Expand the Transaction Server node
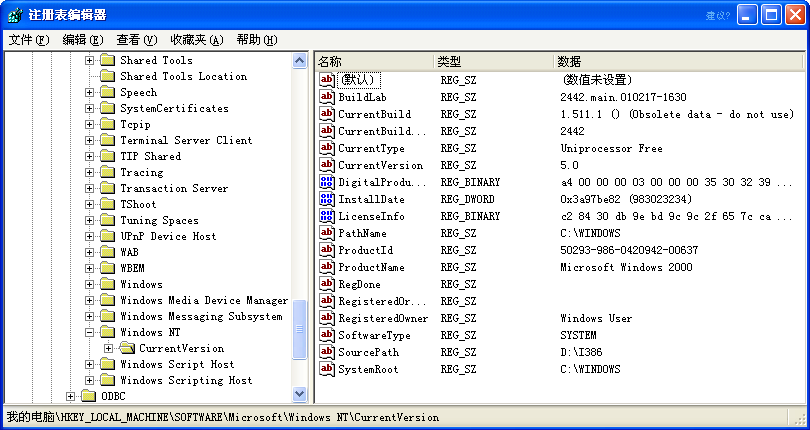Viewport: 810px width, 430px height. 89,189
